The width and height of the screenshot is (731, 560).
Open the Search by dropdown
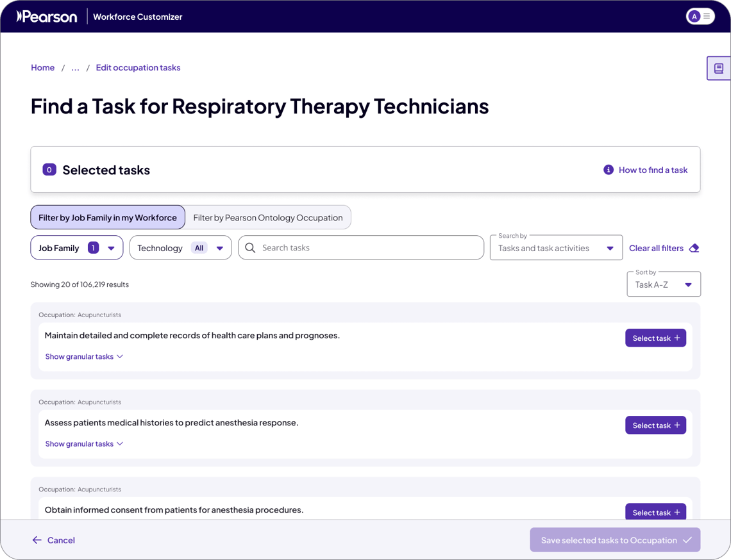(556, 248)
